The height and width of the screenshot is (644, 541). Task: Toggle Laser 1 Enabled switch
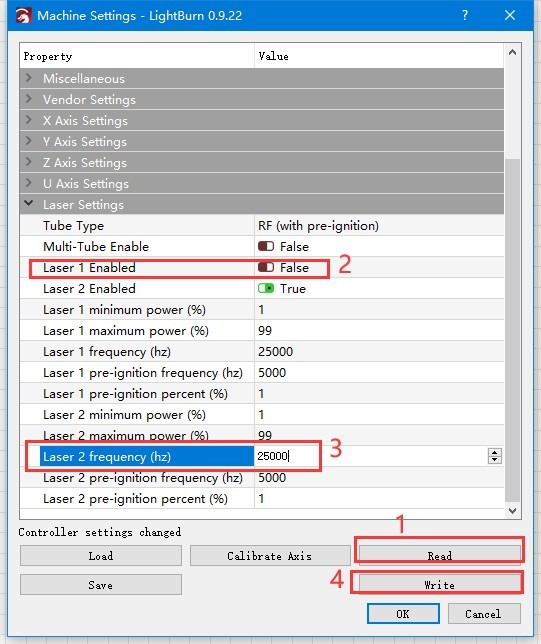(266, 267)
